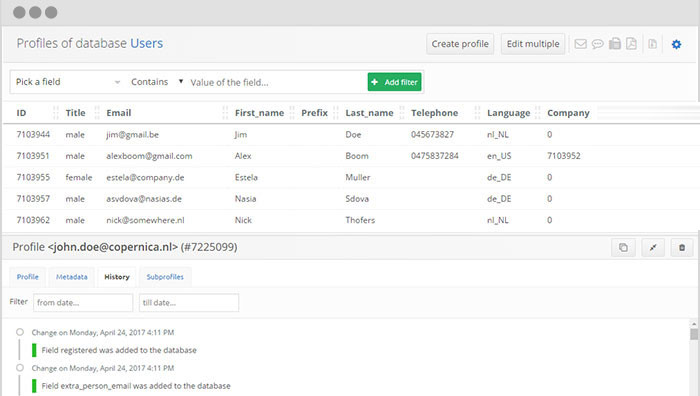Click the clipboard document icon in the toolbar
The image size is (700, 396).
click(x=615, y=43)
